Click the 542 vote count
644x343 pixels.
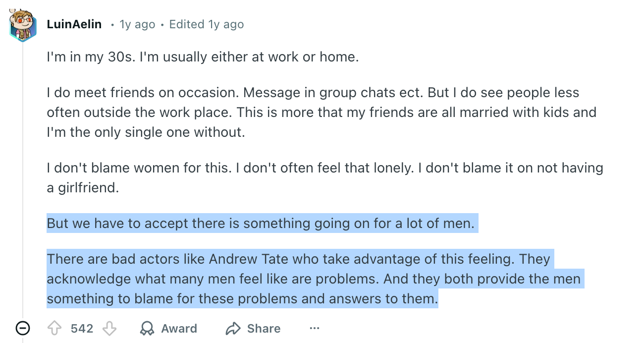[x=82, y=329]
